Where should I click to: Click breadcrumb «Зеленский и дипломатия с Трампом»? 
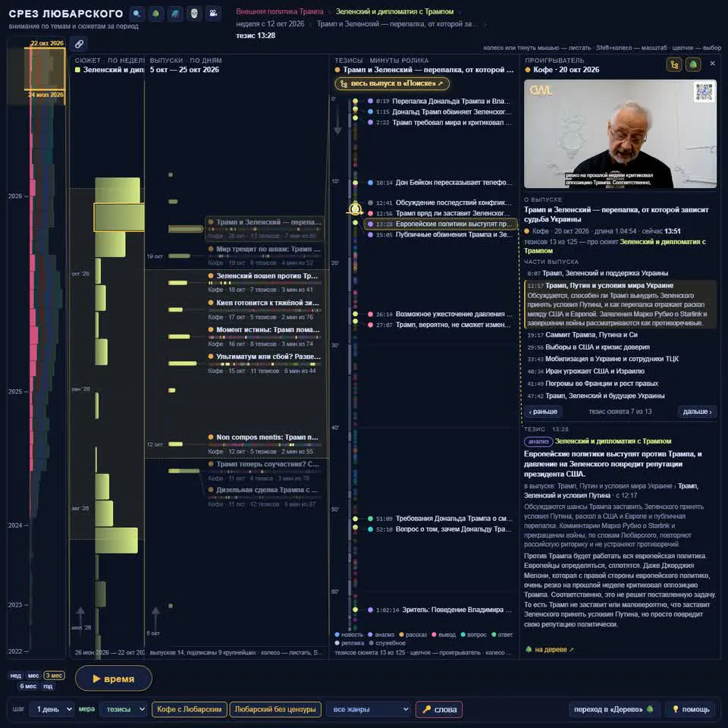394,11
